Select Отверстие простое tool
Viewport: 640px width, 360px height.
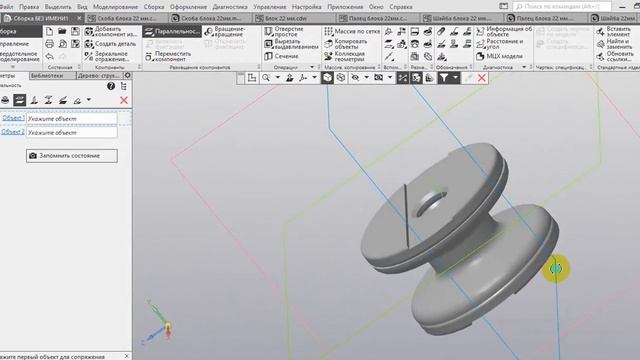284,31
